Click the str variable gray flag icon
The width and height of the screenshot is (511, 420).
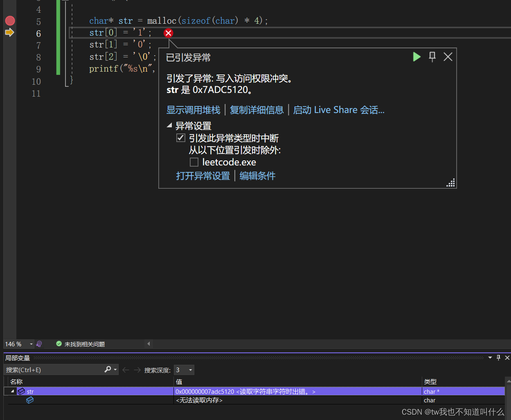pos(21,391)
